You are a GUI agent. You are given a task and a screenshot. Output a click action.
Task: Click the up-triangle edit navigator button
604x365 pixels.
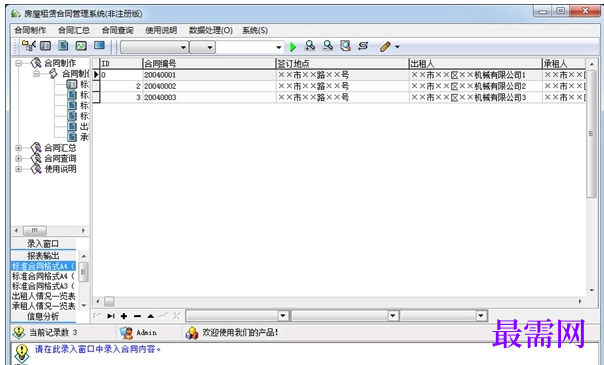click(x=151, y=316)
